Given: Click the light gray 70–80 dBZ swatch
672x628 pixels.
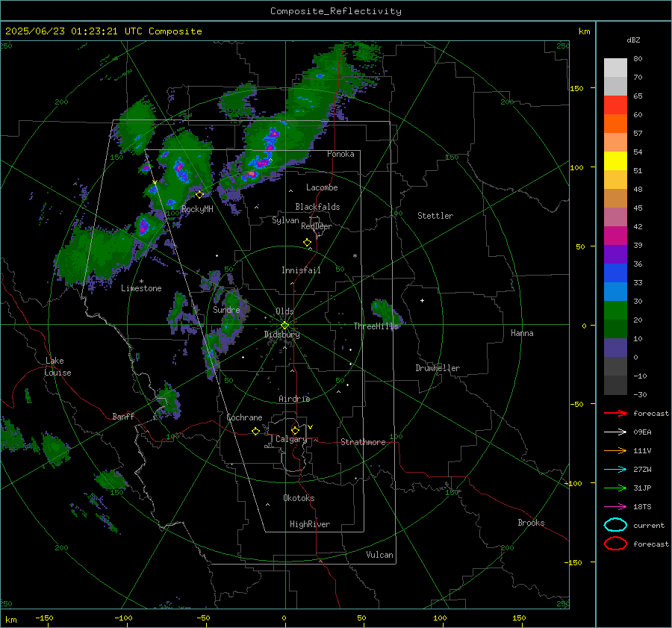Looking at the screenshot, I should [615, 68].
